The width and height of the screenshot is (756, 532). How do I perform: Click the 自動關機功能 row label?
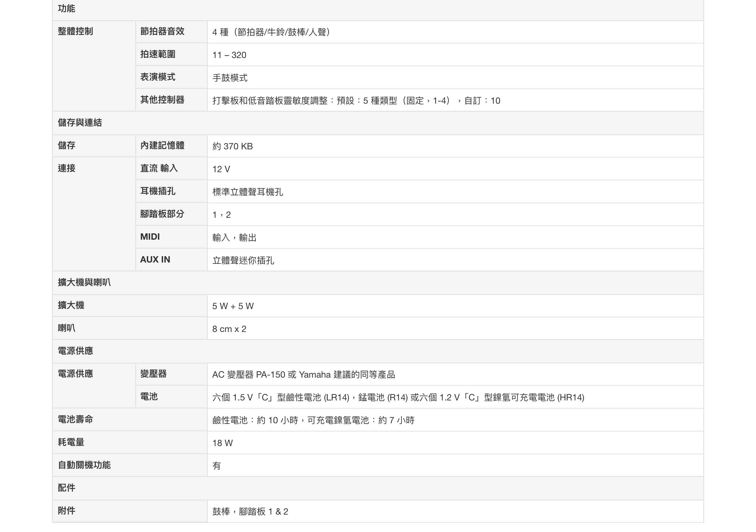pos(84,465)
